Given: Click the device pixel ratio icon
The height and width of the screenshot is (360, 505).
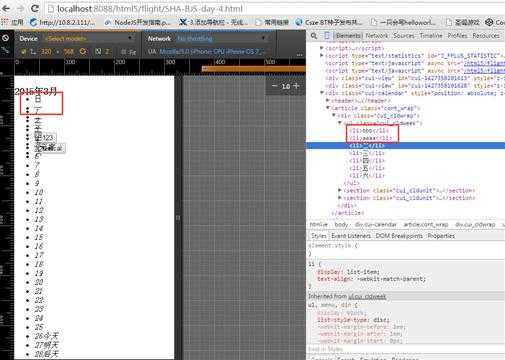Looking at the screenshot, I should [x=98, y=52].
